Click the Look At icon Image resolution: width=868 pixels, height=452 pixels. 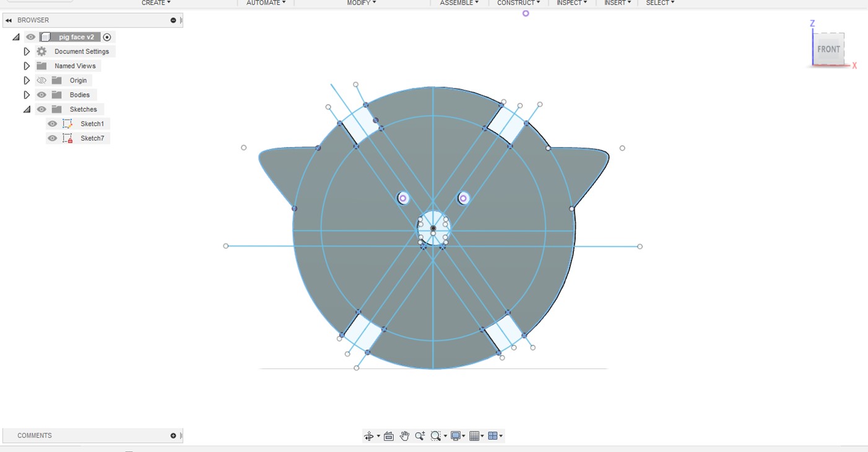[389, 436]
